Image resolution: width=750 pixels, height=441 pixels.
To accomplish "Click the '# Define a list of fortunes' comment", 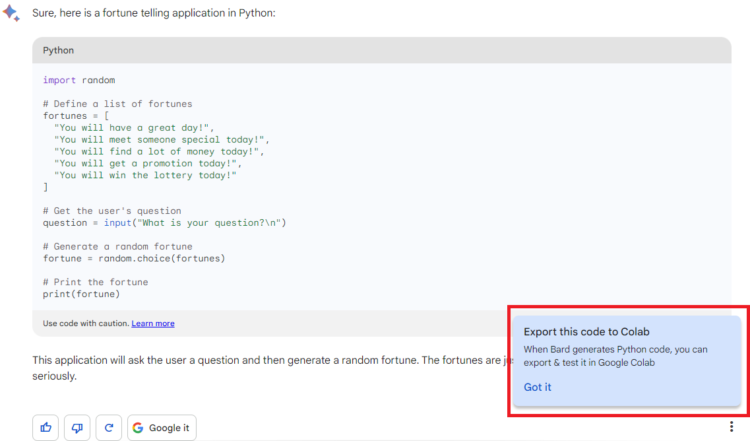I will tap(117, 104).
